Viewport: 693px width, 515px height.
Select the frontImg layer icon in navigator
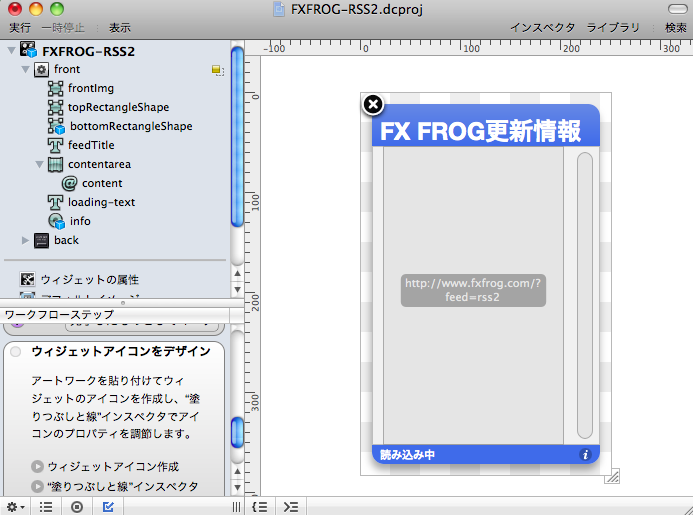pos(56,88)
